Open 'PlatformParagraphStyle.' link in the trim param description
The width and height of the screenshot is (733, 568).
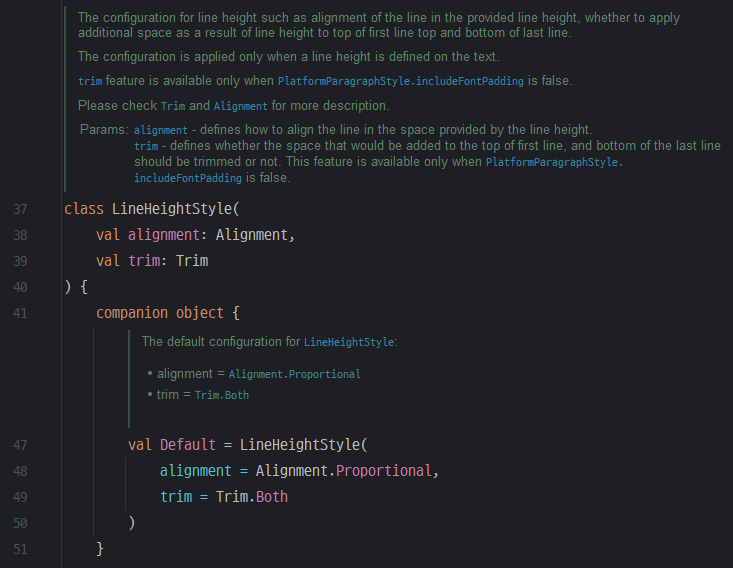pos(554,162)
